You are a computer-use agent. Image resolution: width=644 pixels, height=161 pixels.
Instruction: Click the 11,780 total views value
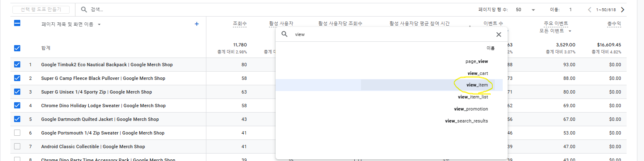[240, 45]
